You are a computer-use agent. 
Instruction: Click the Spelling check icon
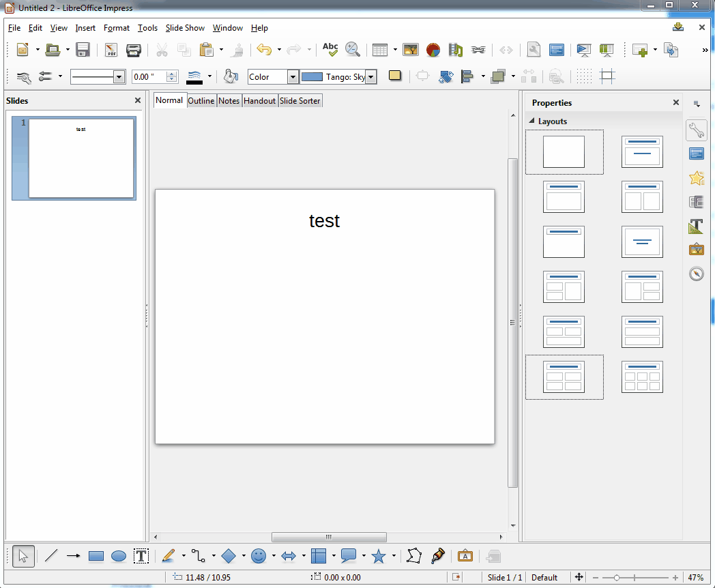click(330, 50)
